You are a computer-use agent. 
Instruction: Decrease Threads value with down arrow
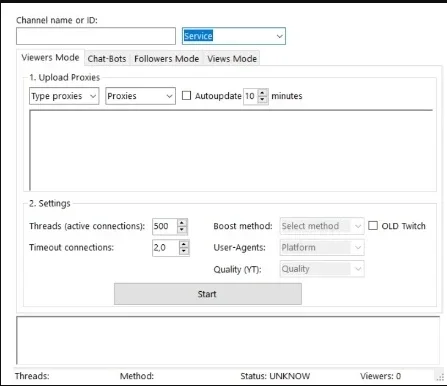(x=182, y=230)
